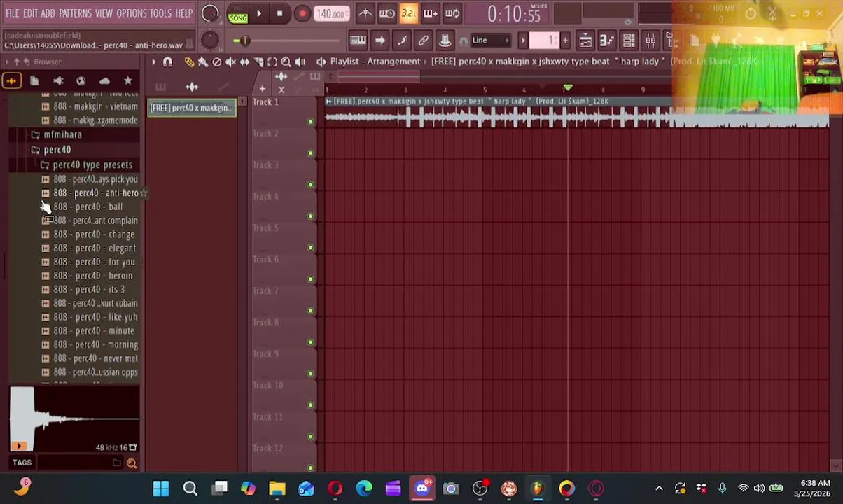
Task: Select the Paint brush tool in playlist
Action: [203, 62]
